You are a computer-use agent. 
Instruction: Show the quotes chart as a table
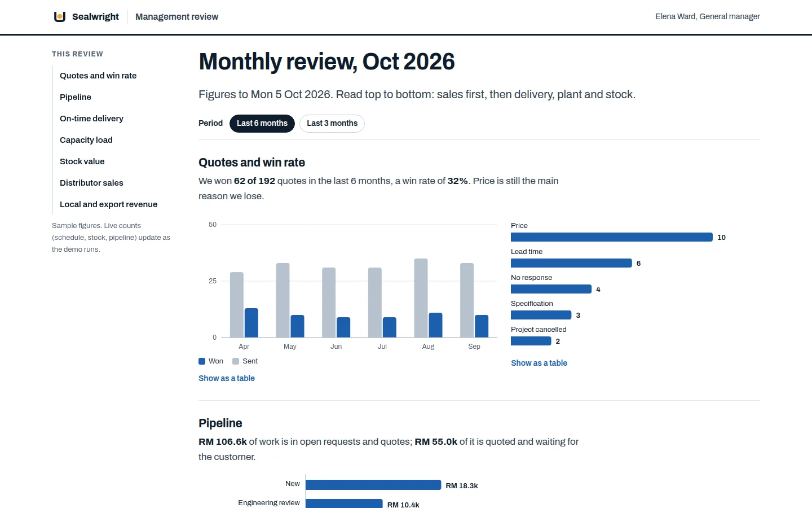click(x=227, y=378)
